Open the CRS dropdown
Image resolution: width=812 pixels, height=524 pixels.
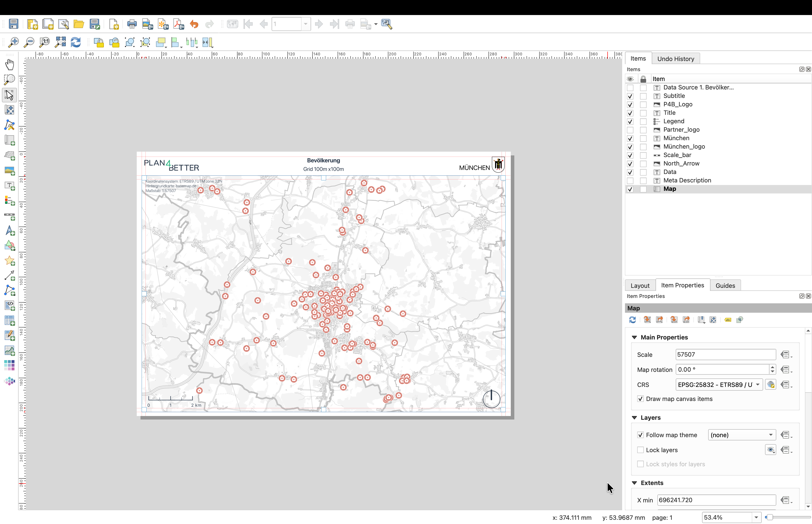click(719, 385)
